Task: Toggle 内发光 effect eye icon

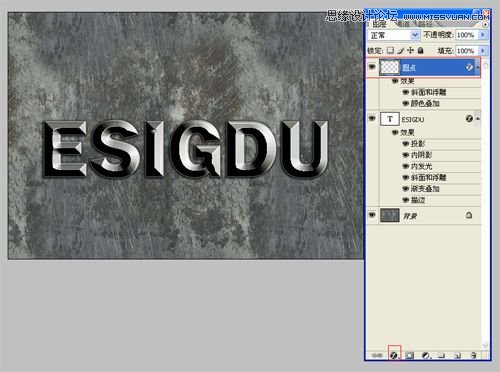Action: [405, 166]
